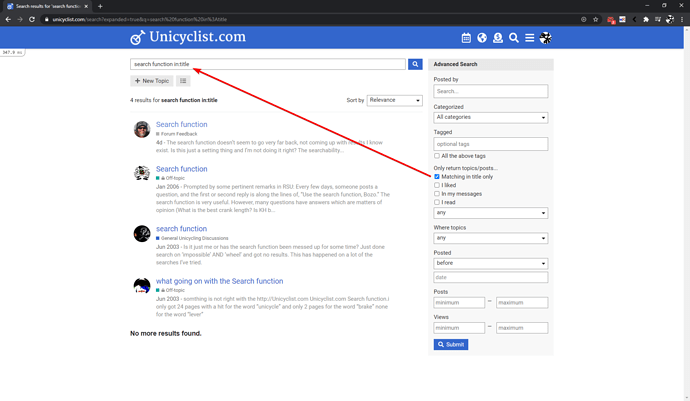Open Chrome three-dot menu
This screenshot has width=690, height=401.
pos(682,19)
